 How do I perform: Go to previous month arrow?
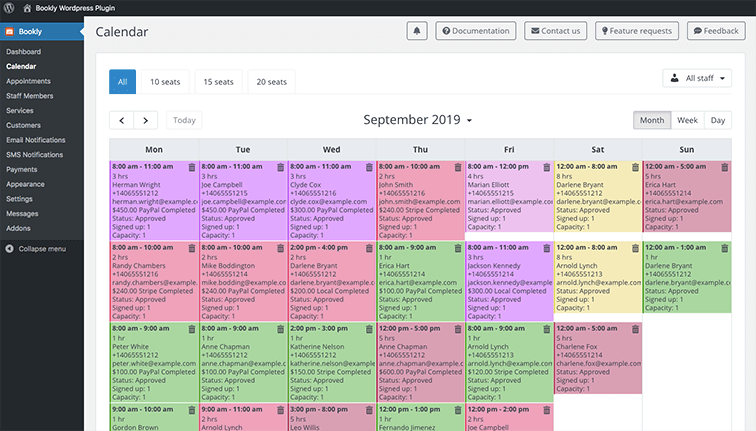[122, 120]
